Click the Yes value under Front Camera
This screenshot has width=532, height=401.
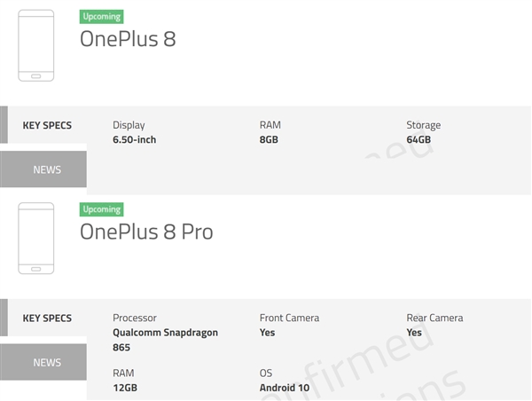pyautogui.click(x=267, y=333)
